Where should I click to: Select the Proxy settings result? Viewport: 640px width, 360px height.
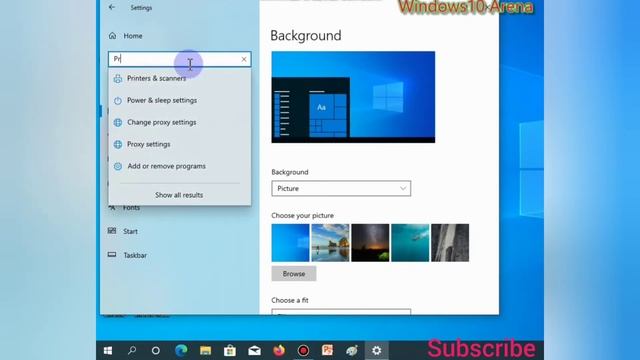point(180,144)
